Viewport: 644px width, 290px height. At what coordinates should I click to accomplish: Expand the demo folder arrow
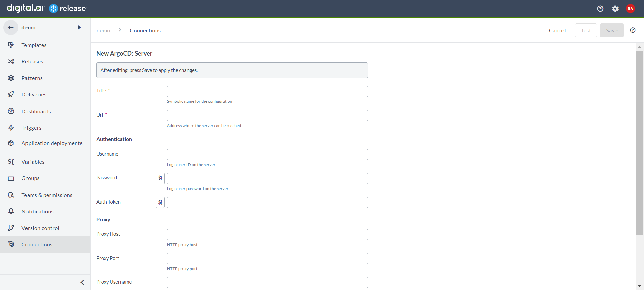79,27
